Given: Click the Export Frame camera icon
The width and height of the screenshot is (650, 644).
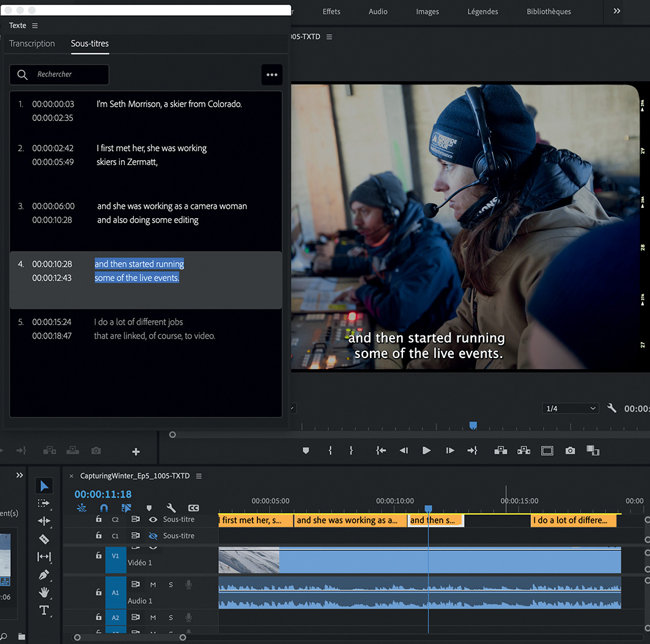Looking at the screenshot, I should click(570, 450).
